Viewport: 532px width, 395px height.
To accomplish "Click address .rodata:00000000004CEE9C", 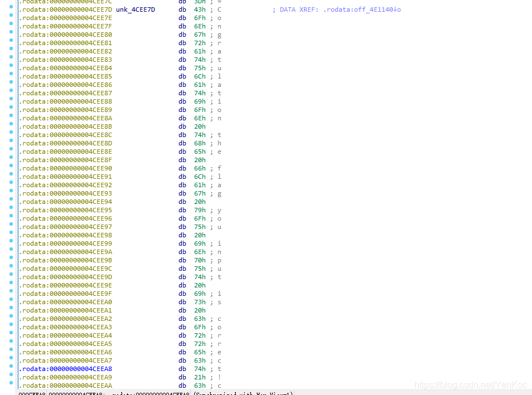I will click(65, 269).
